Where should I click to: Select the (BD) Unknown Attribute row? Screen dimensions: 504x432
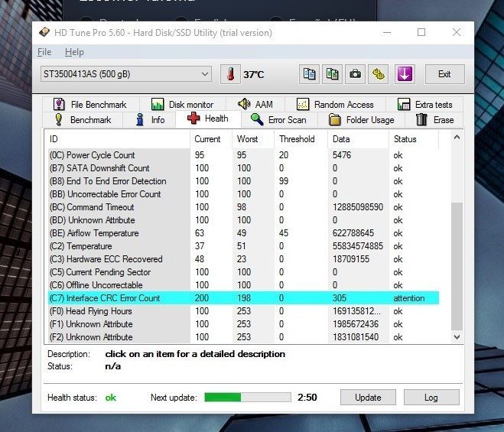point(243,220)
